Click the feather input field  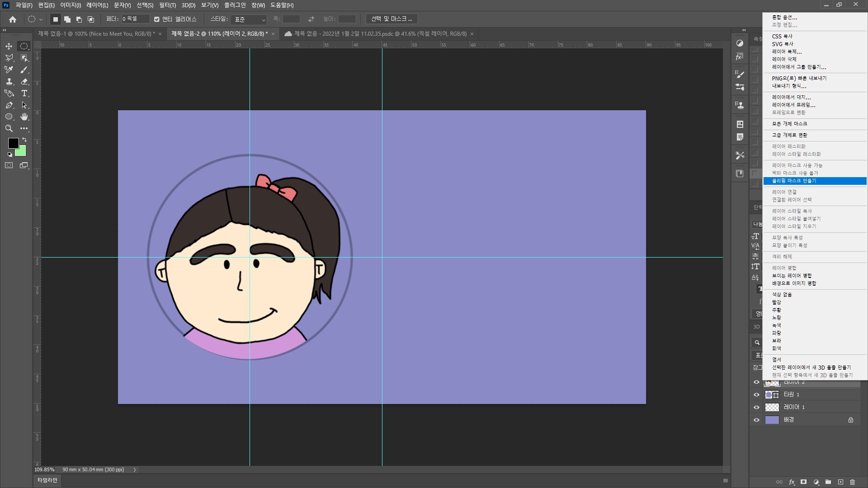point(135,19)
